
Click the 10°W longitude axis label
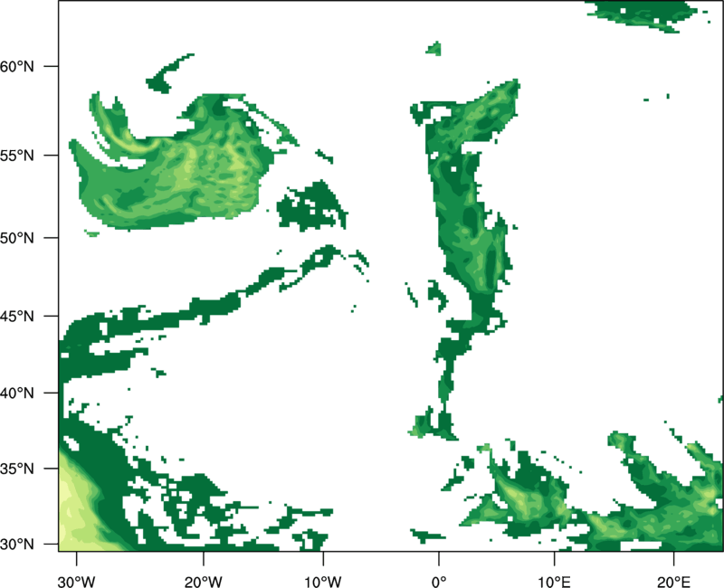click(x=322, y=582)
